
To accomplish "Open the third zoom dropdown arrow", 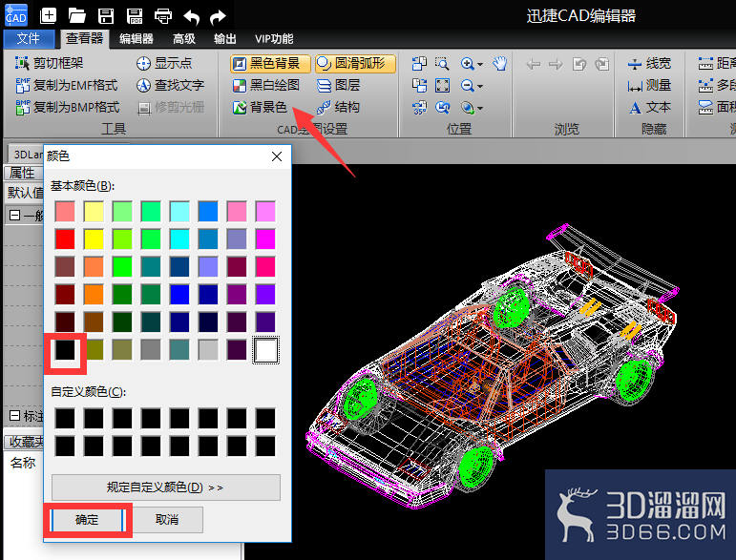I will coord(480,109).
